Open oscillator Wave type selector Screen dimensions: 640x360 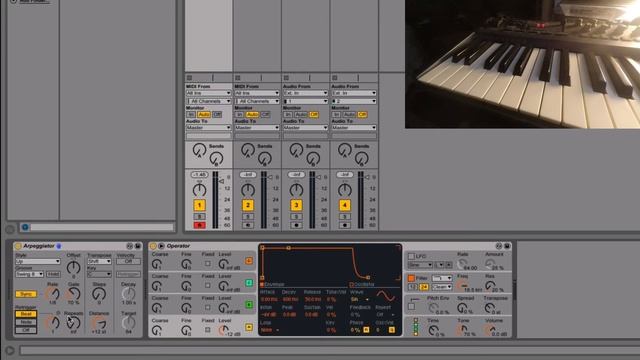(360, 299)
